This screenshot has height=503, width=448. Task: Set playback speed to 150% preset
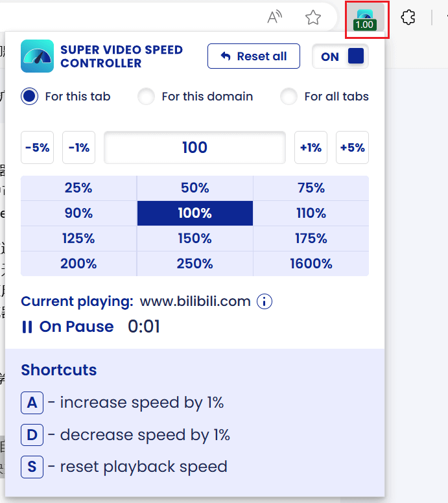[195, 239]
